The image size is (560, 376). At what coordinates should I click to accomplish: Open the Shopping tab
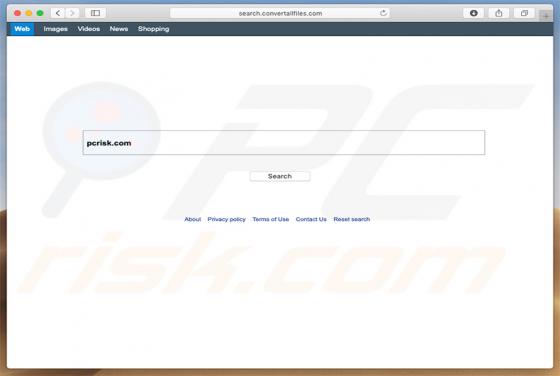point(154,29)
